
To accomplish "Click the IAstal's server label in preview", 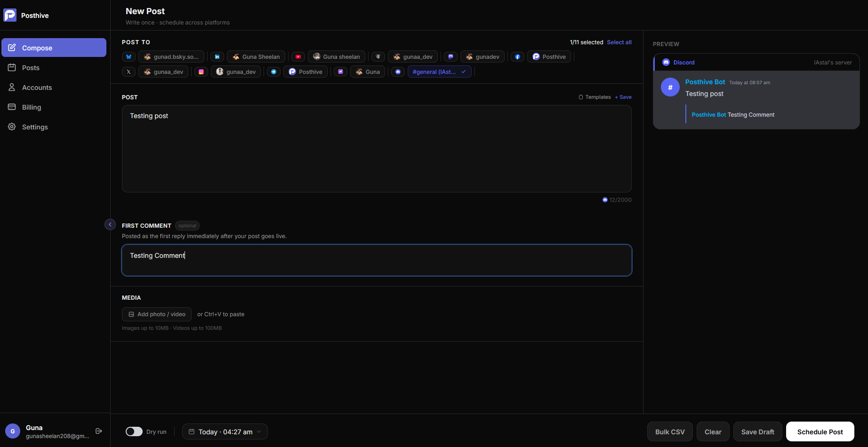I will pos(833,63).
